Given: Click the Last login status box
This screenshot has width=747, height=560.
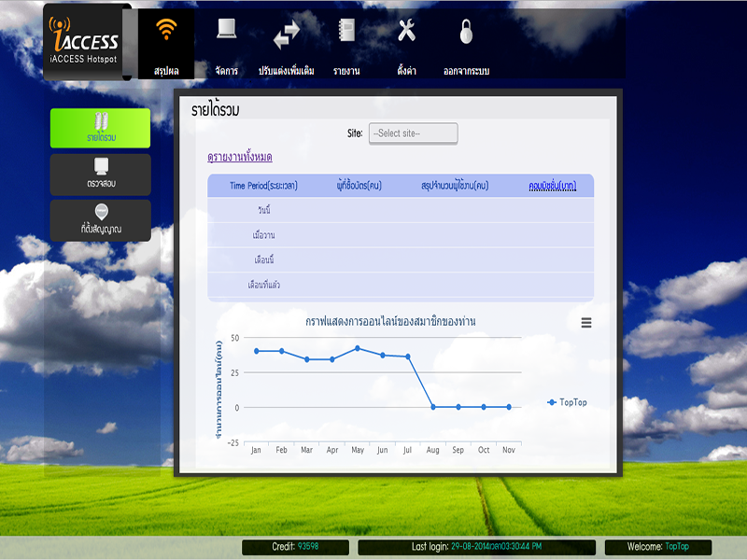Looking at the screenshot, I should (x=476, y=547).
